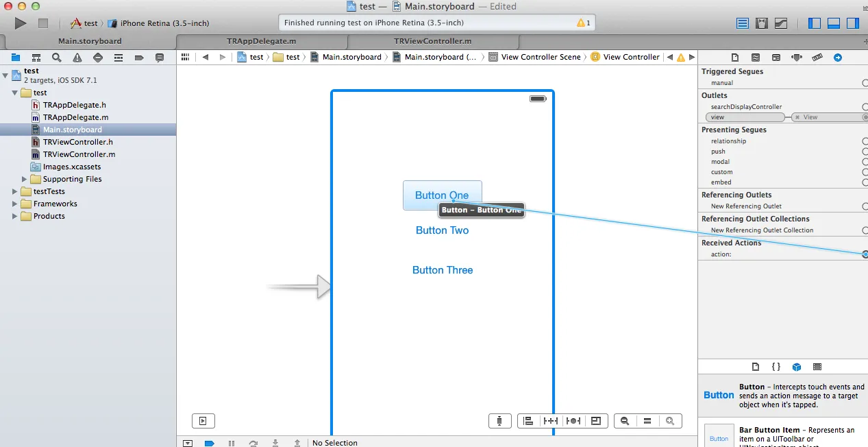Click the warning count in activity viewer
Image resolution: width=868 pixels, height=447 pixels.
point(584,23)
